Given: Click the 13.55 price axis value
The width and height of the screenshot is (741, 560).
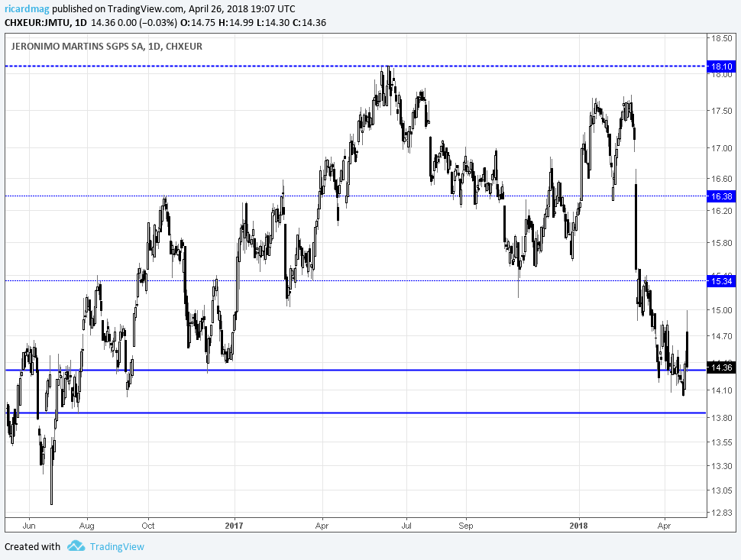Looking at the screenshot, I should [x=722, y=442].
